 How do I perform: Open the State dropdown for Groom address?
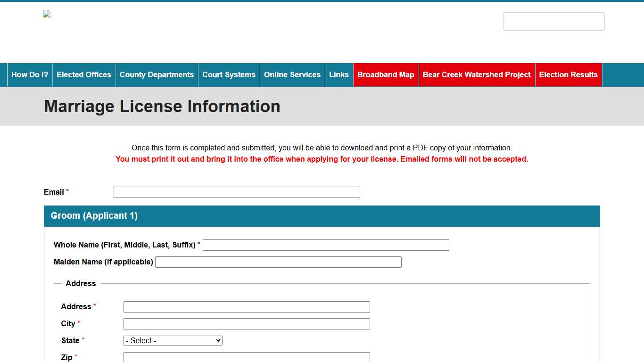point(173,340)
